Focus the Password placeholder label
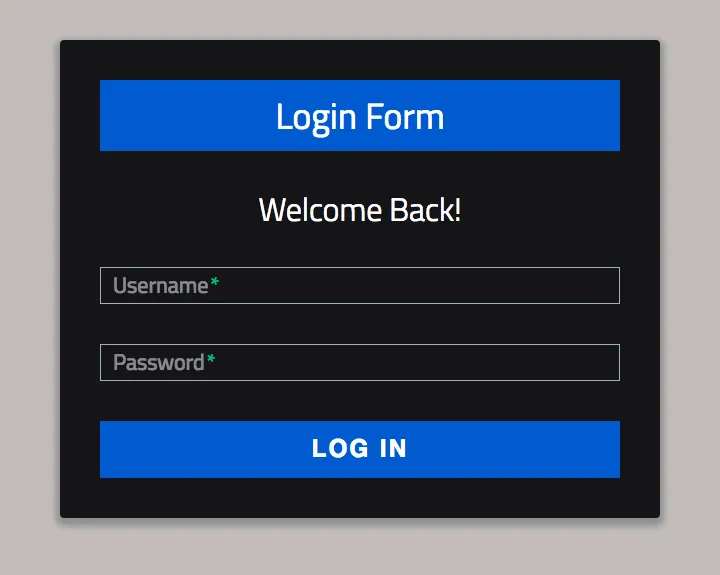The width and height of the screenshot is (720, 575). tap(158, 363)
